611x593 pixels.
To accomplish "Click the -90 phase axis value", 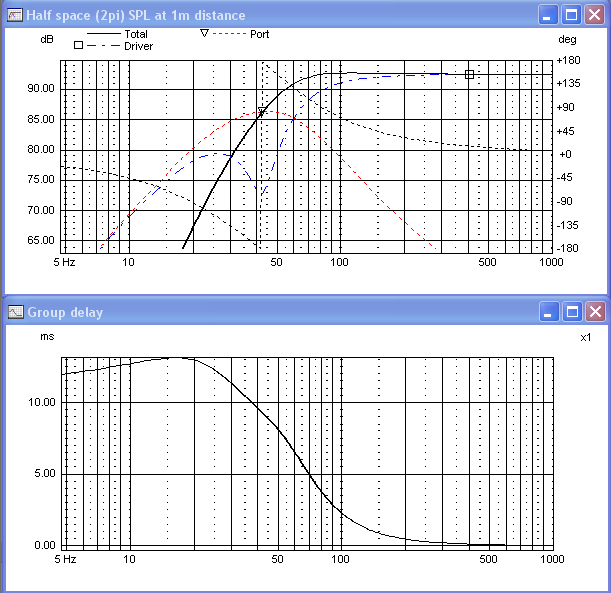I will (x=565, y=201).
